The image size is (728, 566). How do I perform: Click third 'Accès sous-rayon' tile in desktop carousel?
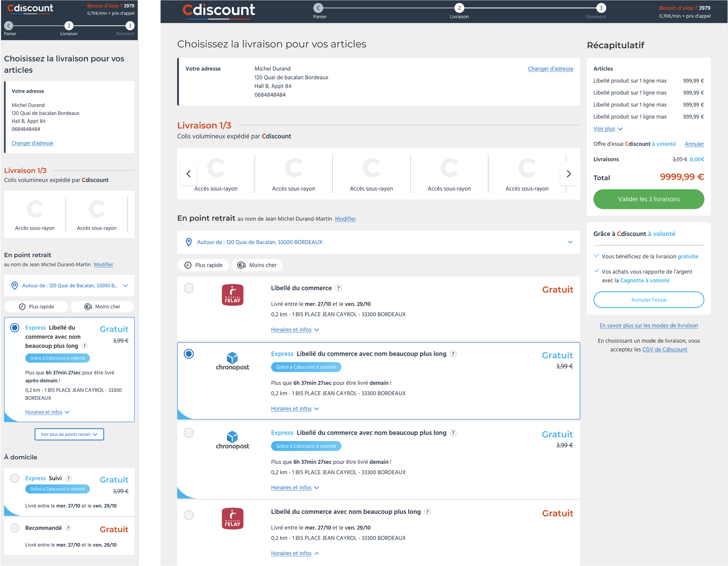click(x=371, y=174)
